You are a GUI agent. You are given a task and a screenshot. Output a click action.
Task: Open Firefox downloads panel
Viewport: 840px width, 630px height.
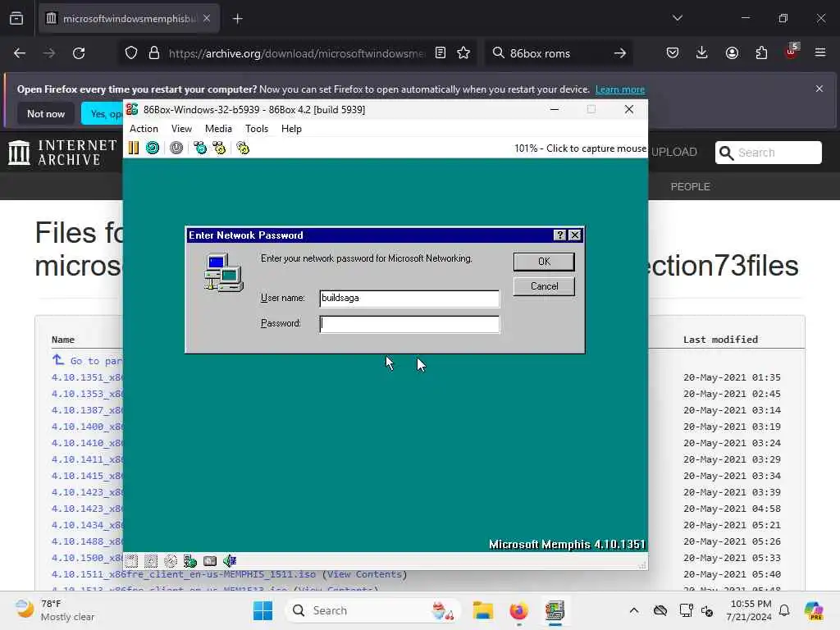702,53
